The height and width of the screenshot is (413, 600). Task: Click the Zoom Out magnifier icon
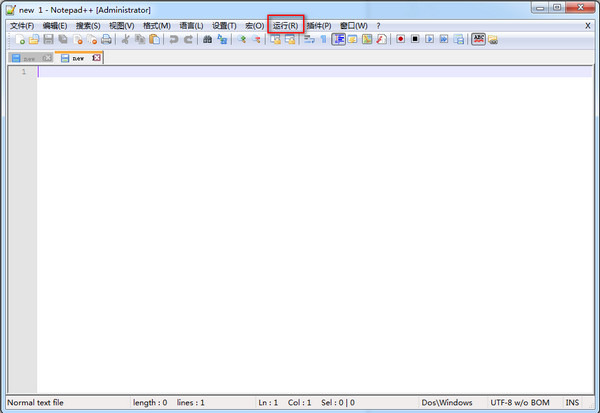[x=256, y=39]
